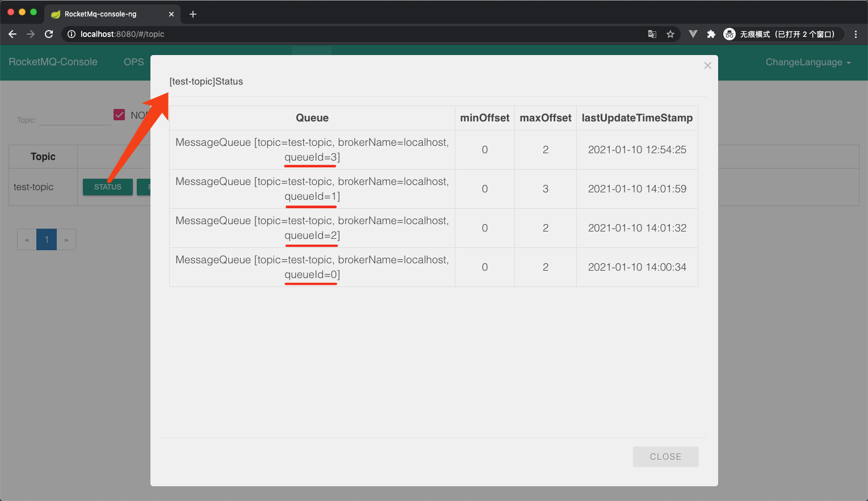Image resolution: width=868 pixels, height=501 pixels.
Task: Open a new browser tab with the plus
Action: (192, 14)
